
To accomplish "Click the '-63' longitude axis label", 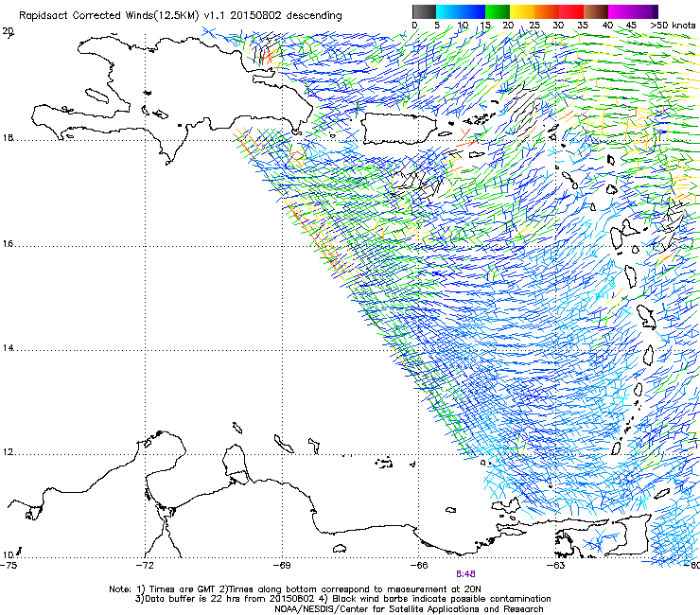I will (556, 566).
